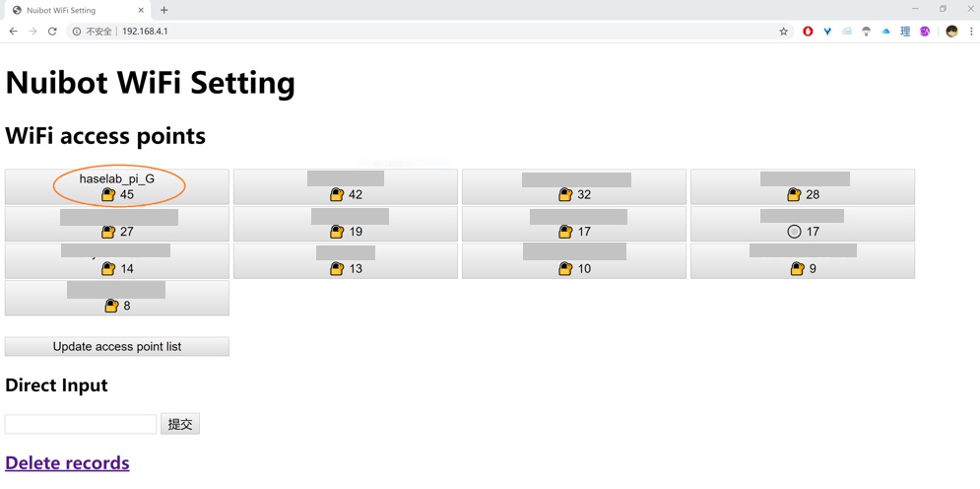
Task: Open the blue cloud extension icon
Action: [x=885, y=32]
